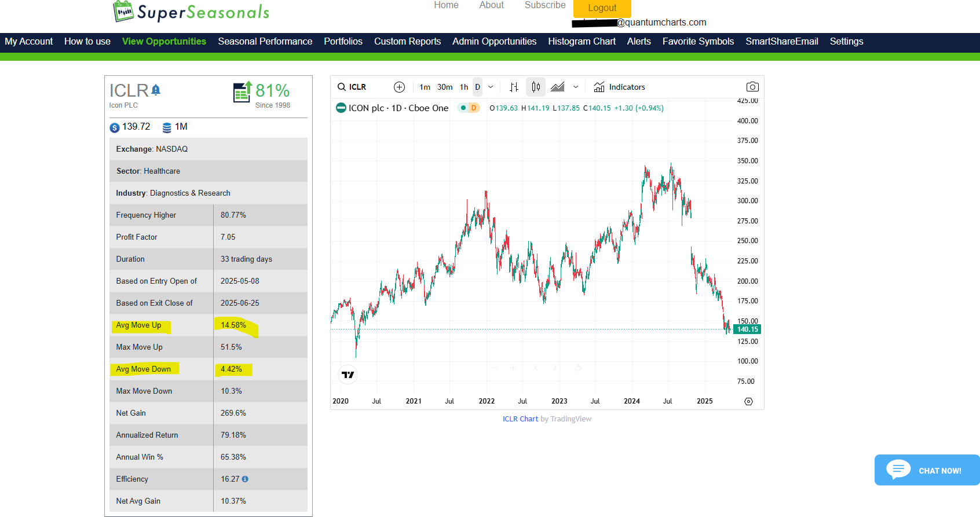Open How to use page
This screenshot has height=517, width=980.
coord(87,41)
